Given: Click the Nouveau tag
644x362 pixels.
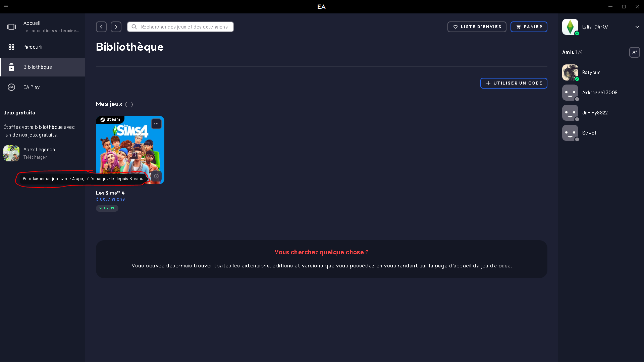Looking at the screenshot, I should tap(107, 208).
